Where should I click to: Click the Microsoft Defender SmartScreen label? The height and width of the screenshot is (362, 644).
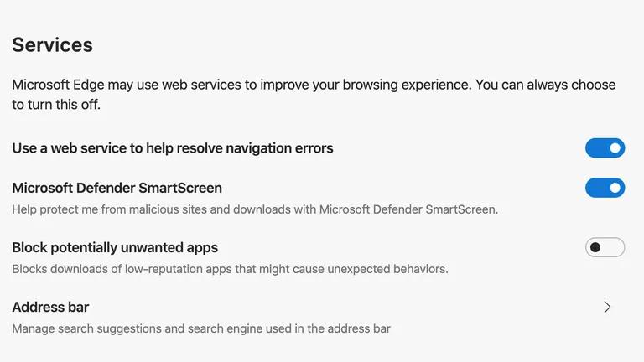(117, 188)
